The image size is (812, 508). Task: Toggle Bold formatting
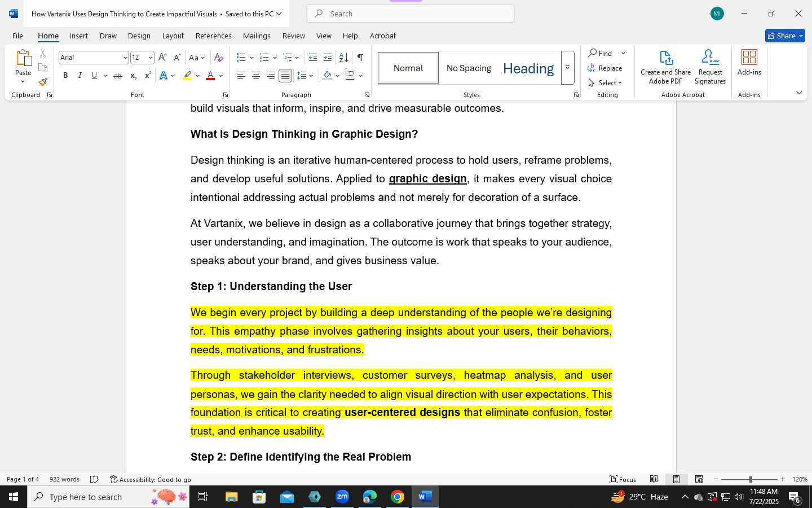click(x=65, y=76)
